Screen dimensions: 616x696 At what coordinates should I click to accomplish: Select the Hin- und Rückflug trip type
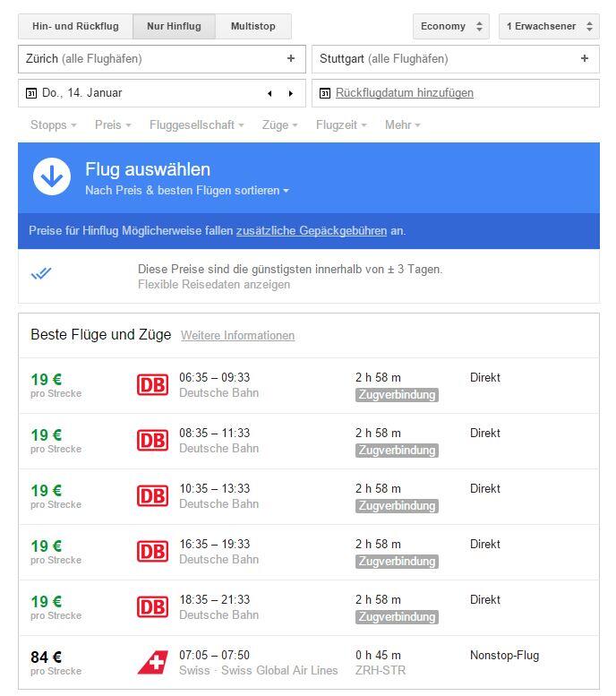pyautogui.click(x=75, y=26)
